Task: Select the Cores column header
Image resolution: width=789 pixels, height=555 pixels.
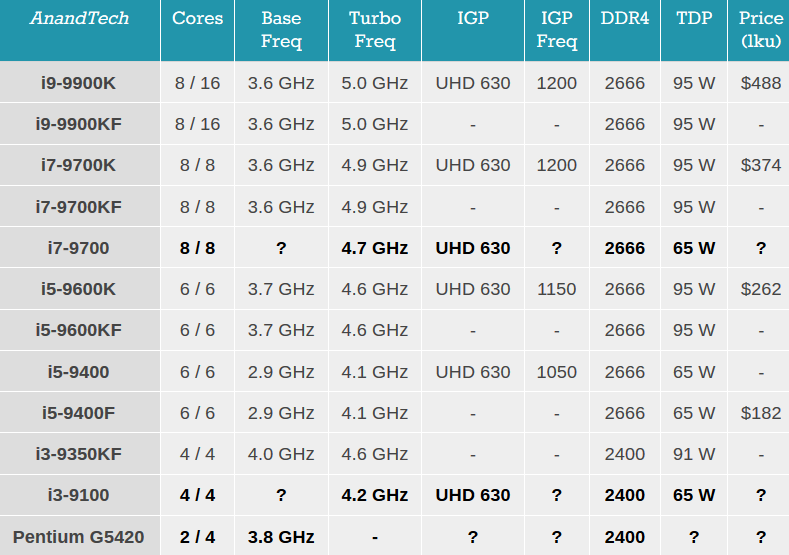Action: [197, 18]
